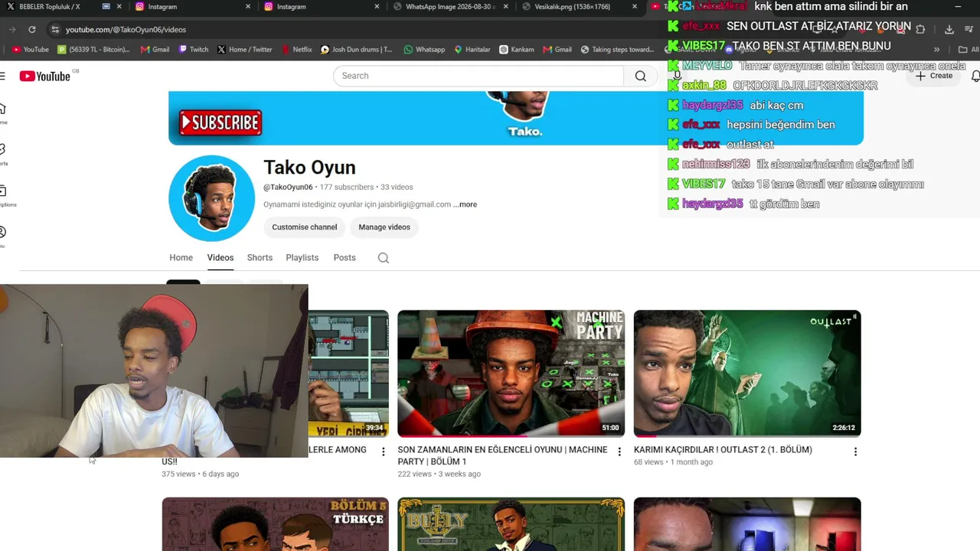Reload the page in the browser
Screen dimensions: 980x551
point(32,29)
